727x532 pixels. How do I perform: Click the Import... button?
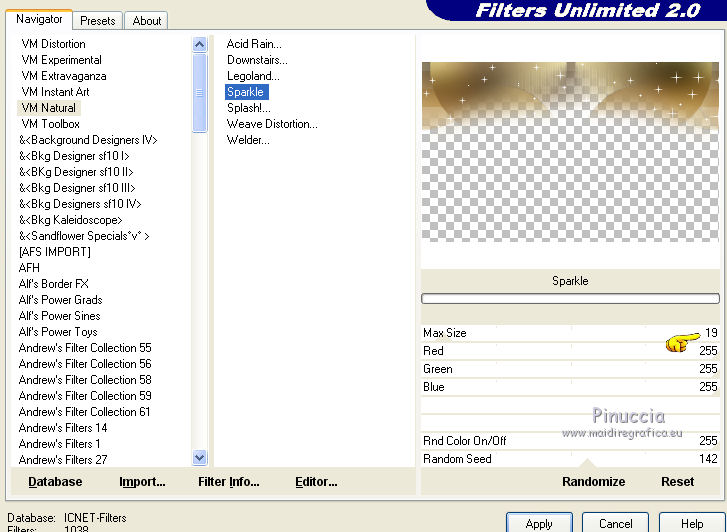[142, 482]
